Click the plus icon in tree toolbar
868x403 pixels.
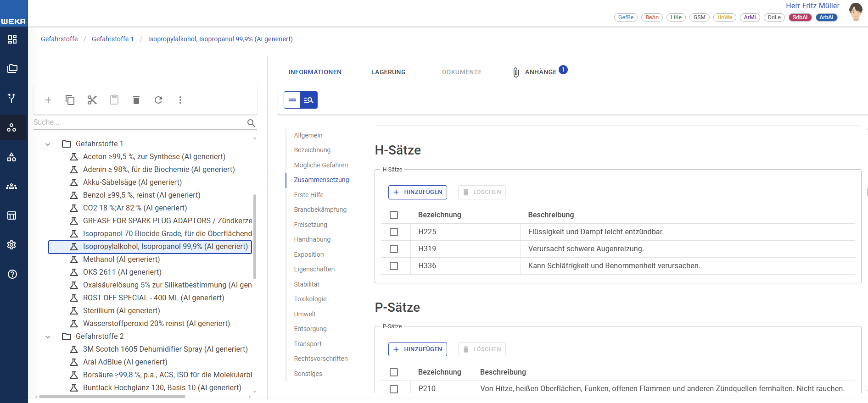pos(48,100)
